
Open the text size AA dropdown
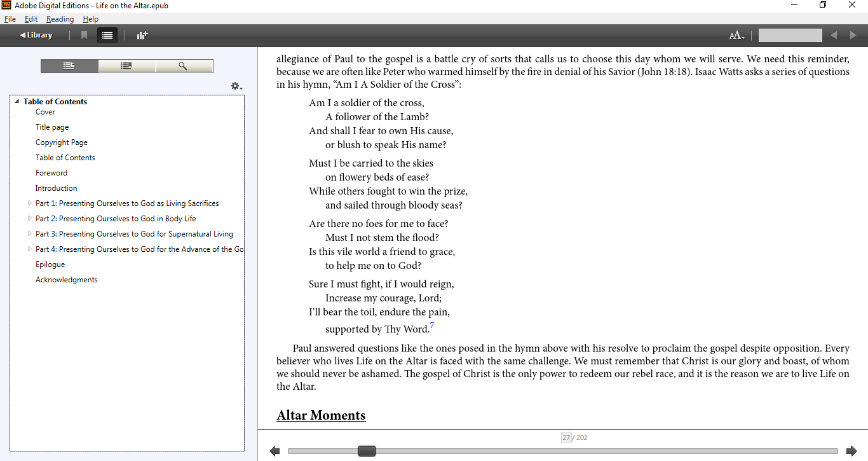click(737, 36)
